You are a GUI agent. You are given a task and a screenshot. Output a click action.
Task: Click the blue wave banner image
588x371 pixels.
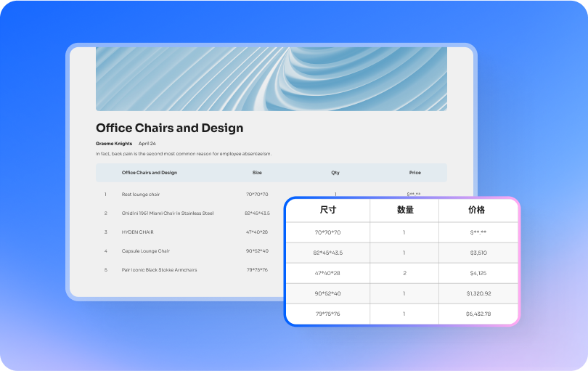coord(271,78)
